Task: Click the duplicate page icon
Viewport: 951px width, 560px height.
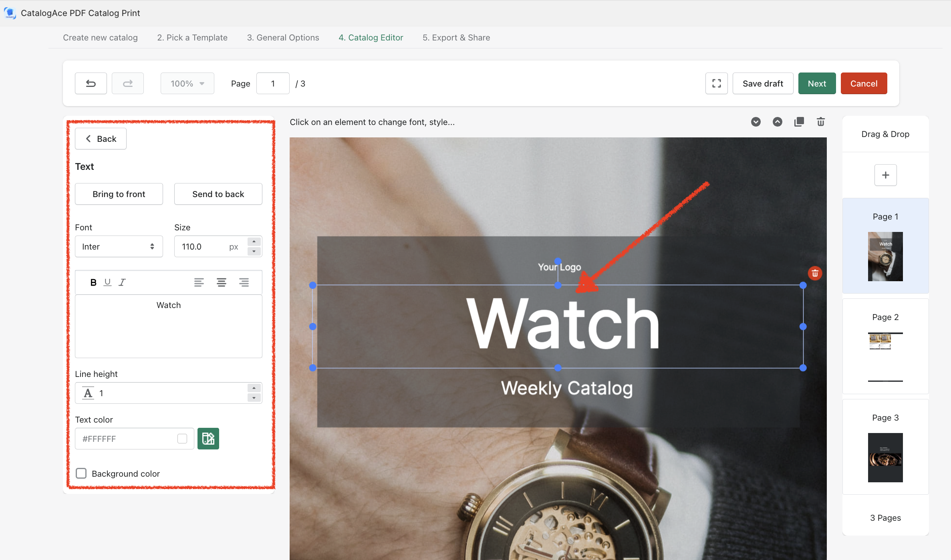Action: [x=799, y=122]
